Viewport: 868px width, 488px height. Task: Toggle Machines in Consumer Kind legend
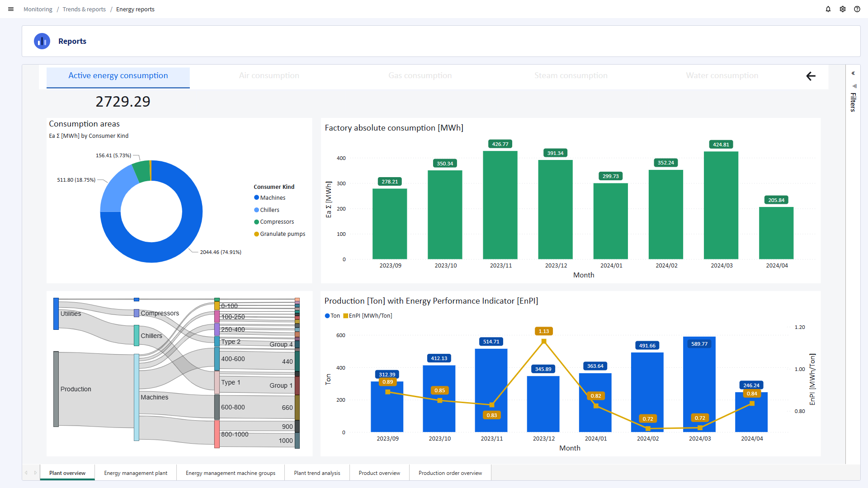[x=272, y=198]
